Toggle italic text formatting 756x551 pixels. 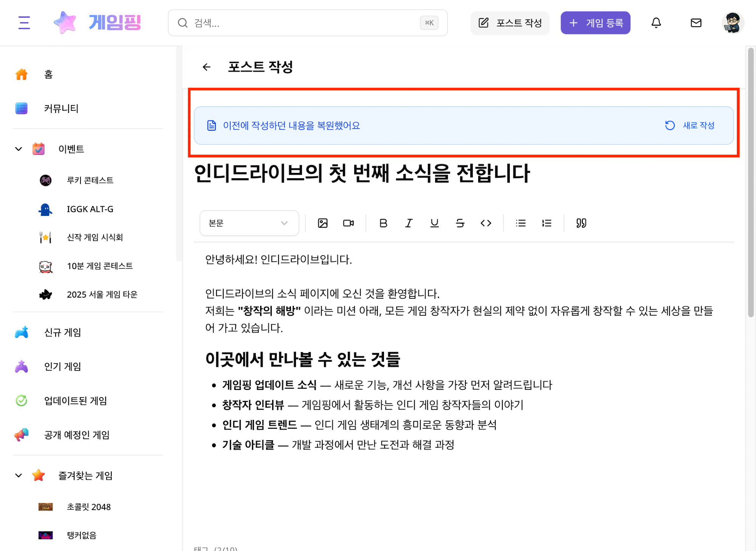click(x=409, y=223)
